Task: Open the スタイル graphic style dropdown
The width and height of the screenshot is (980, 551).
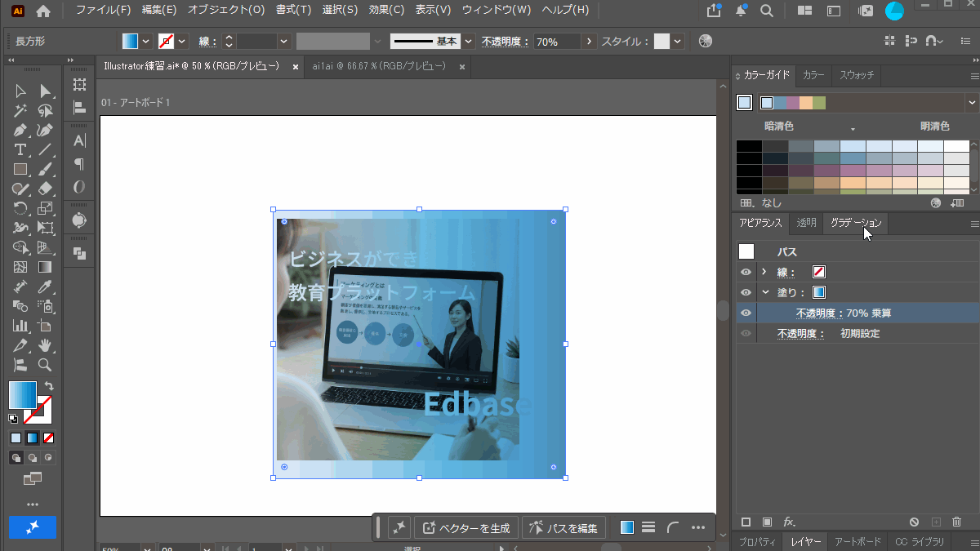Action: 678,42
